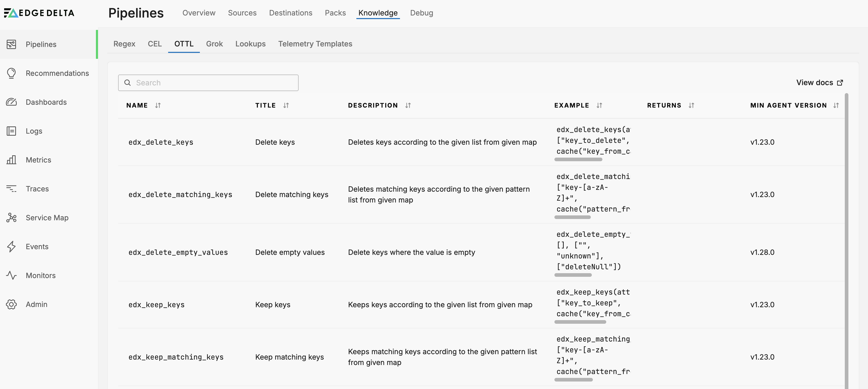Go to the Packs tab
Viewport: 868px width, 389px height.
tap(335, 13)
